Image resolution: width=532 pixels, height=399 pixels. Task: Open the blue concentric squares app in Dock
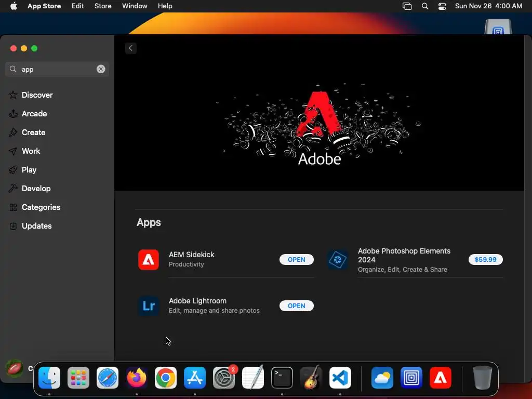coord(411,378)
